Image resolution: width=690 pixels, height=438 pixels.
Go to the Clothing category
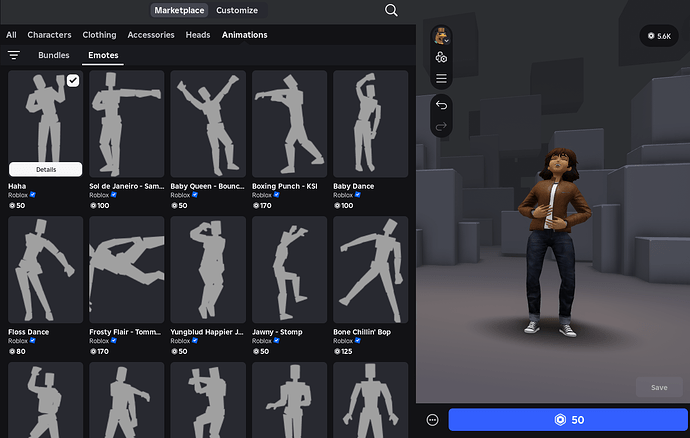tap(99, 35)
